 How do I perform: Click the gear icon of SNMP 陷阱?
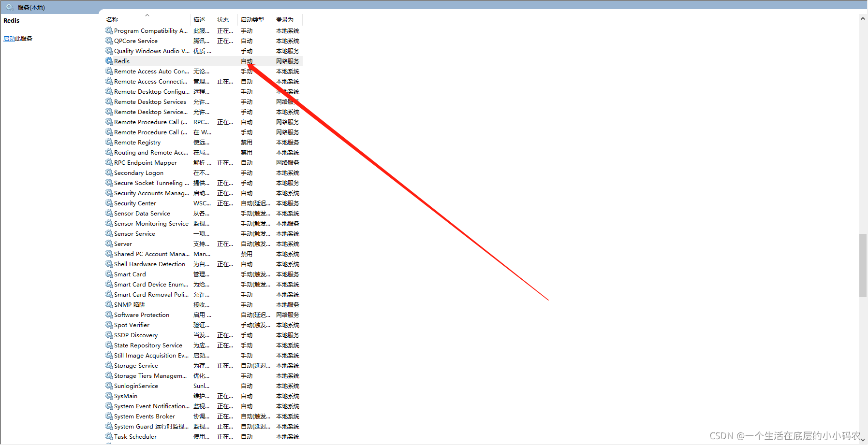(109, 304)
